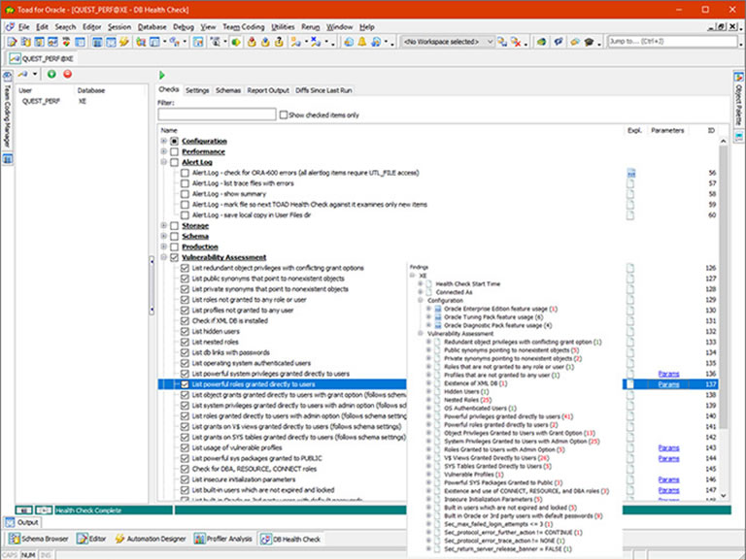The height and width of the screenshot is (560, 746).
Task: Open the Team Coding menu
Action: [244, 26]
